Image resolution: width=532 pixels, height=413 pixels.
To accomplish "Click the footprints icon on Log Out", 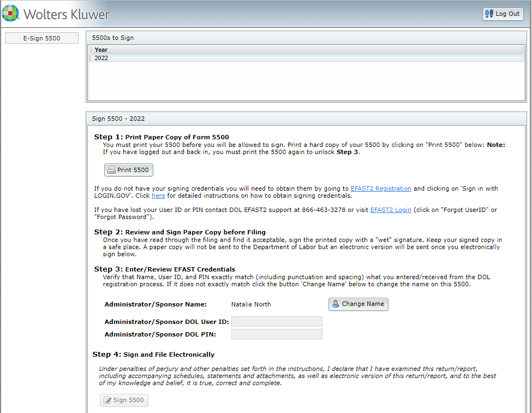I will click(x=489, y=14).
